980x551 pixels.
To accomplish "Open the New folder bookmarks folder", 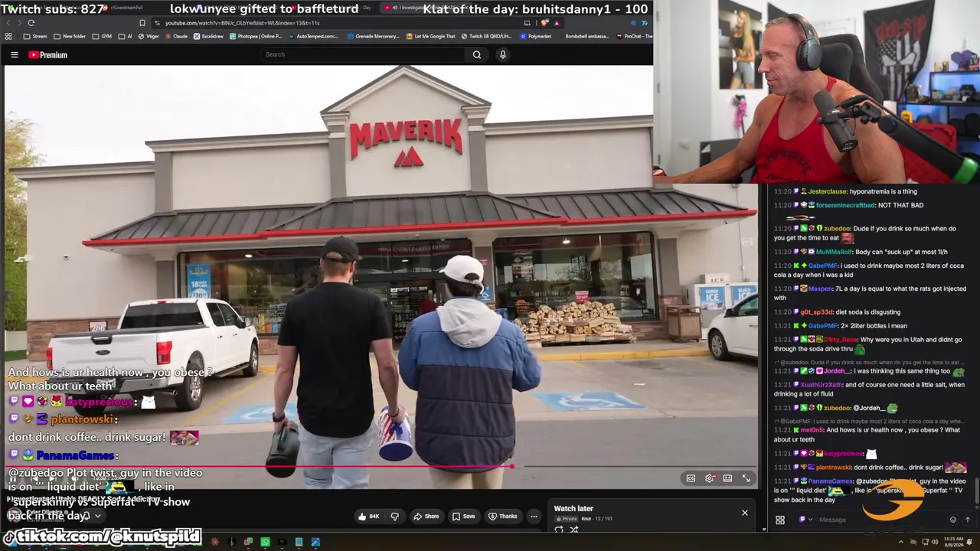I will pyautogui.click(x=70, y=36).
